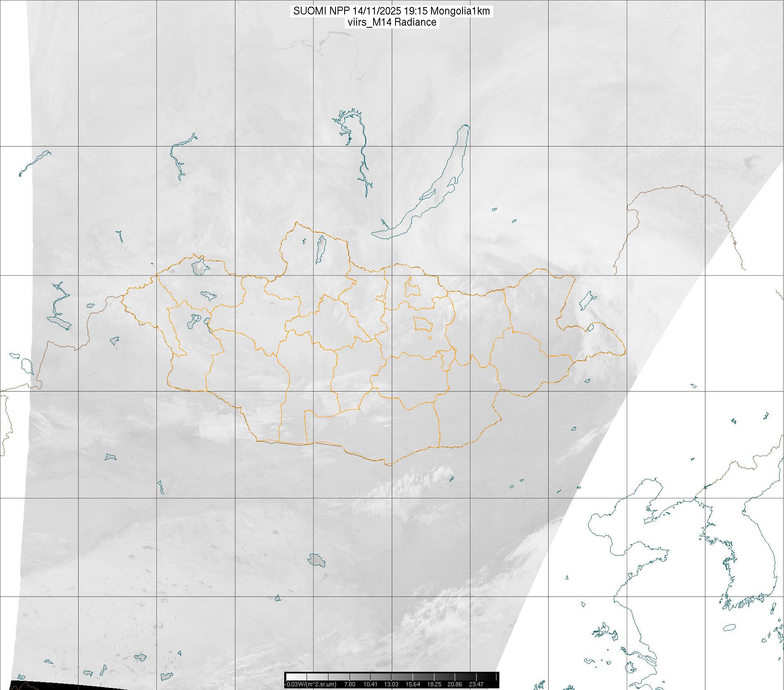The width and height of the screenshot is (784, 690).
Task: Click the colorbar value "13.03"
Action: point(391,684)
